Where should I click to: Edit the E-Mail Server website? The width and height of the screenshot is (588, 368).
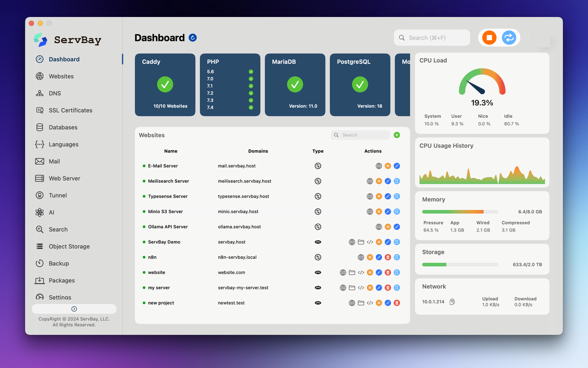(x=397, y=166)
